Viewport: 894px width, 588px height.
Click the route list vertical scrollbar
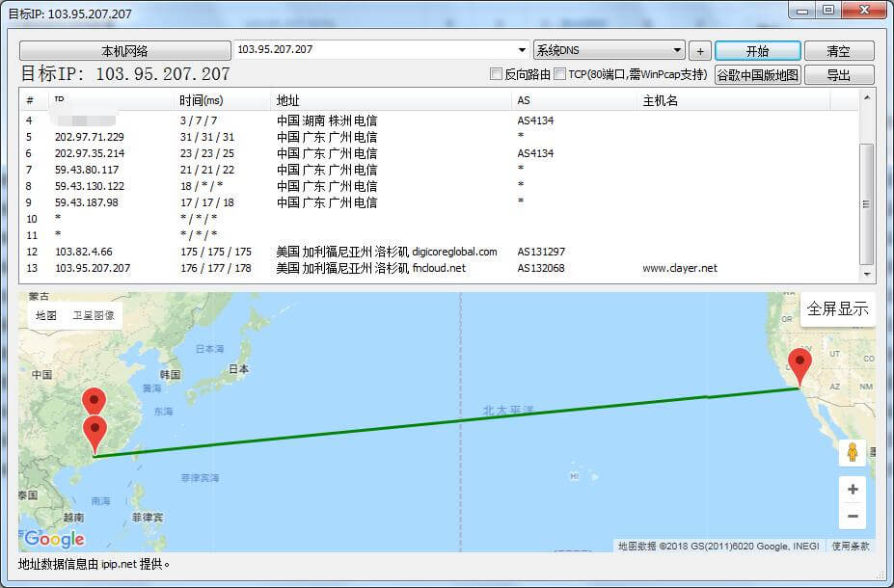click(866, 203)
